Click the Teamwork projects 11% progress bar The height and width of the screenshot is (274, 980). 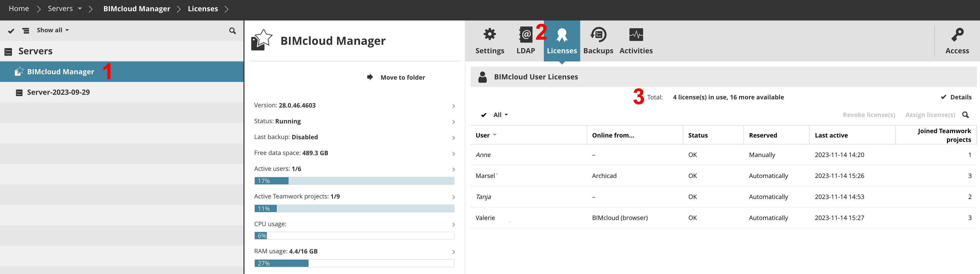click(x=354, y=209)
